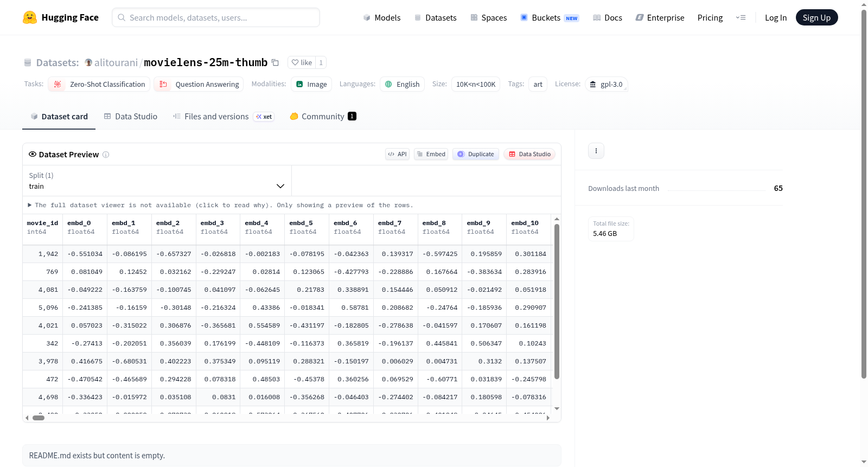The height and width of the screenshot is (467, 868).
Task: Click the info icon beside Dataset Preview
Action: [106, 155]
